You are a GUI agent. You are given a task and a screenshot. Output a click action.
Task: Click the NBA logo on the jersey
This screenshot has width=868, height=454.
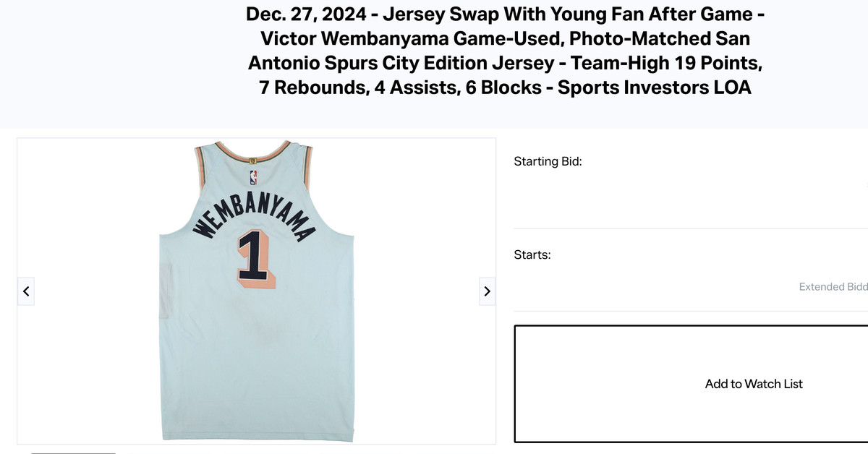253,178
